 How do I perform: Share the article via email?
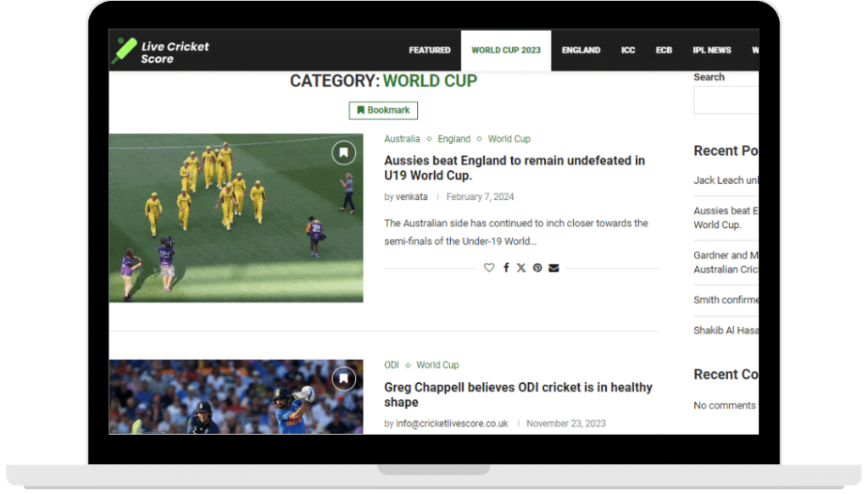point(554,268)
